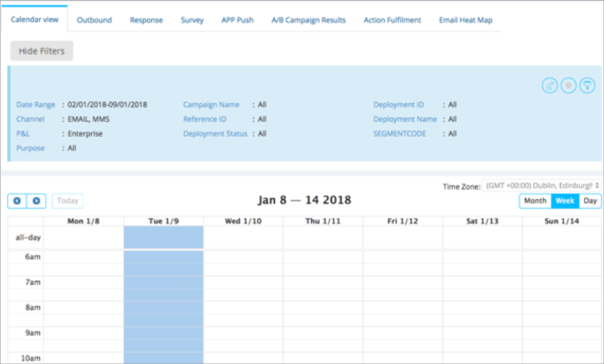Click the first circular icon in filter panel
The width and height of the screenshot is (604, 364).
pyautogui.click(x=549, y=85)
